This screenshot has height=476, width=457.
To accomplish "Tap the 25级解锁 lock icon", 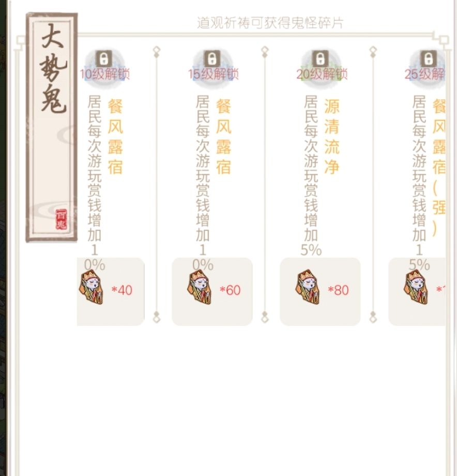I will 429,58.
